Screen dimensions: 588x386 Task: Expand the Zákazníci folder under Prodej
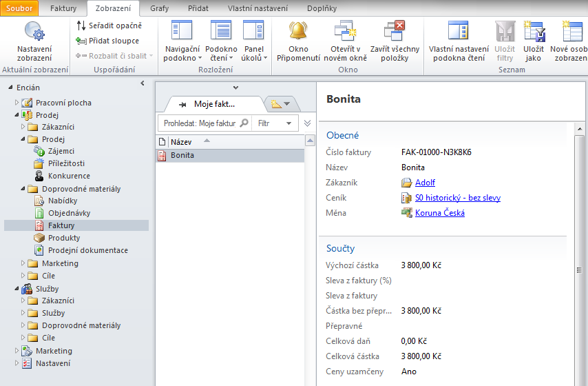pyautogui.click(x=23, y=127)
